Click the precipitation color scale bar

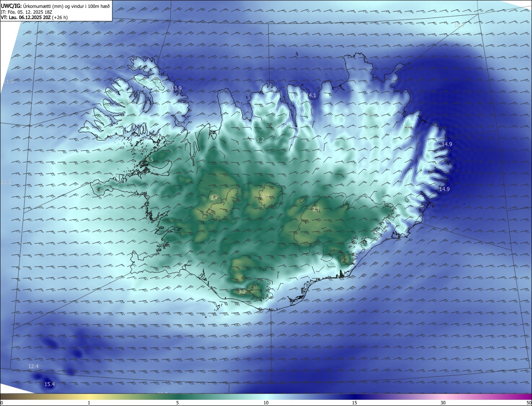(x=266, y=397)
